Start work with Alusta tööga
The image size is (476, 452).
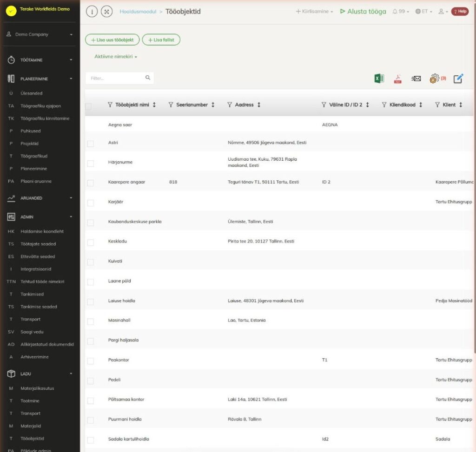(x=363, y=12)
